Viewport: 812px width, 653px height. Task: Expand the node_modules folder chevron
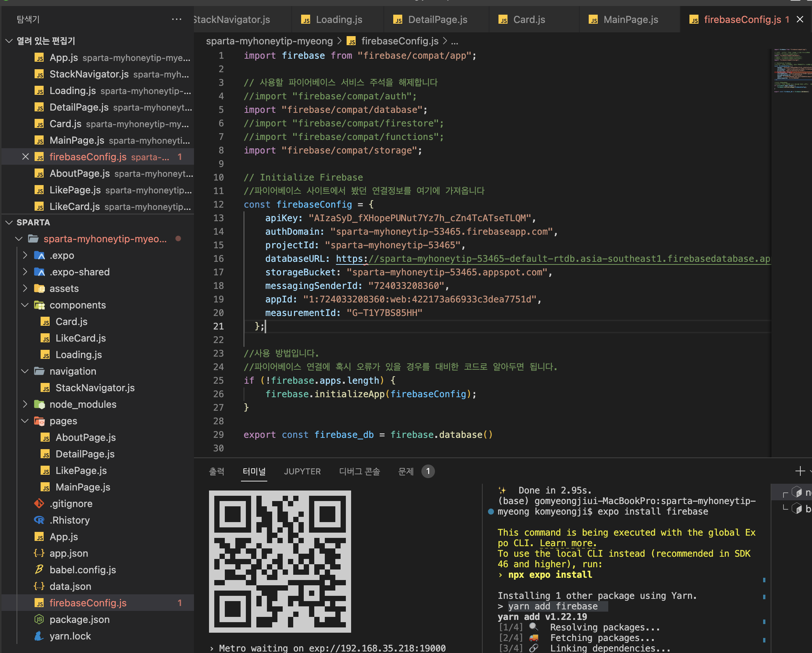pos(25,404)
